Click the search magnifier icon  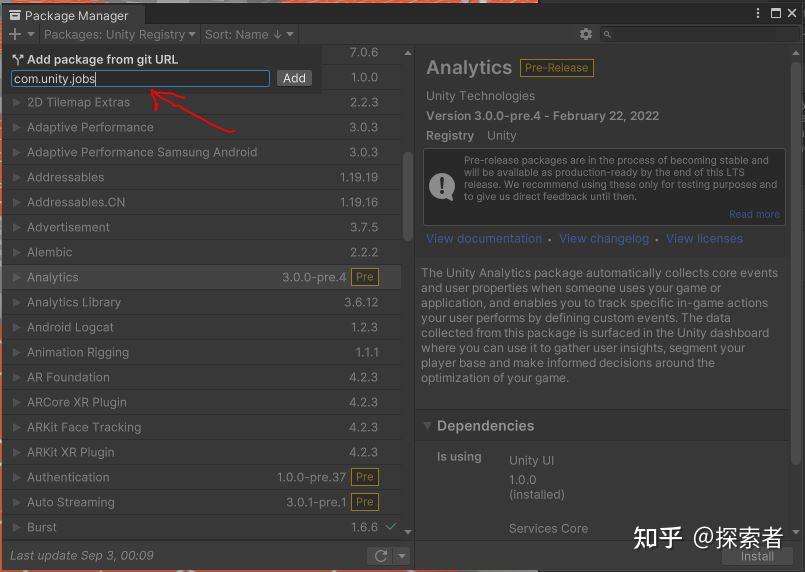(607, 34)
